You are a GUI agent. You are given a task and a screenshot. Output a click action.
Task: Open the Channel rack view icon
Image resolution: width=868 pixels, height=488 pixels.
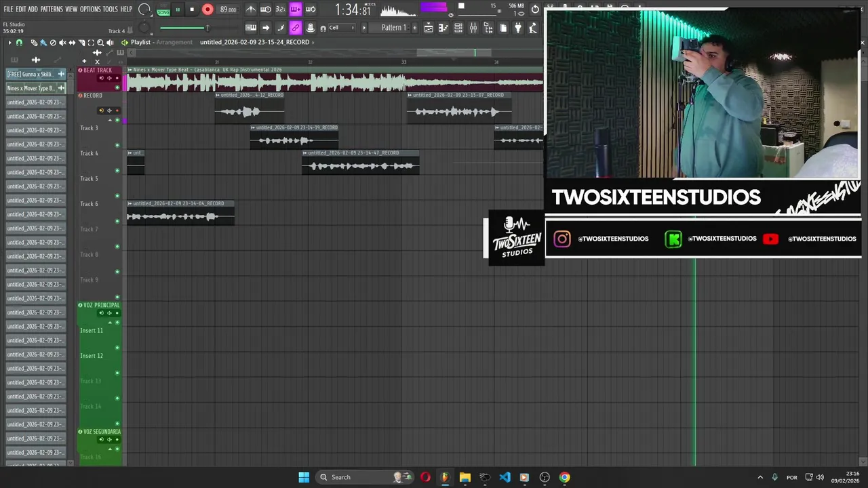[x=458, y=28]
